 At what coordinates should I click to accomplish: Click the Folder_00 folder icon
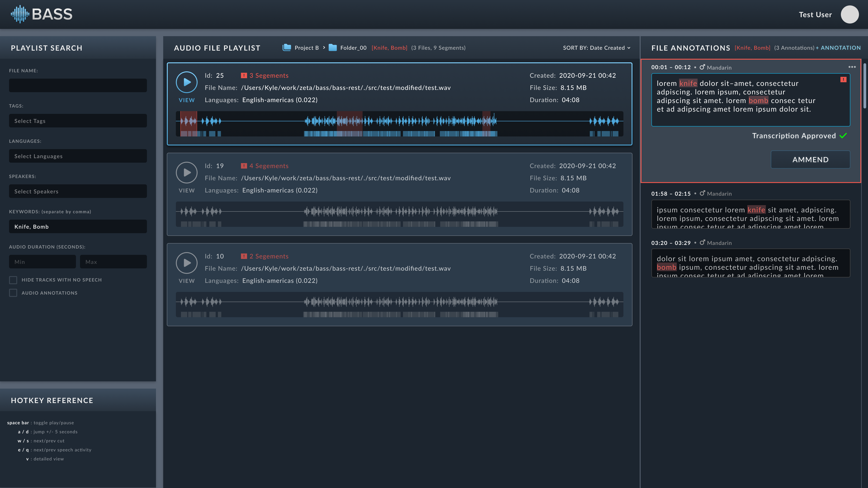tap(333, 47)
